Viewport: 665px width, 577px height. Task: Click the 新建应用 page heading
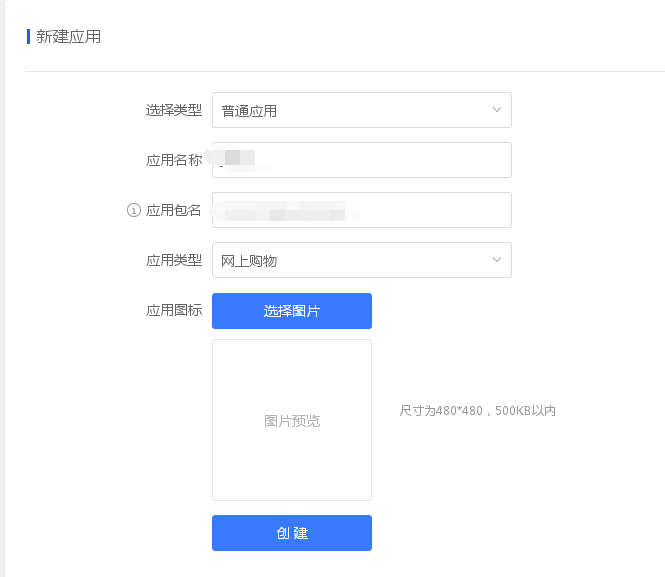coord(68,36)
